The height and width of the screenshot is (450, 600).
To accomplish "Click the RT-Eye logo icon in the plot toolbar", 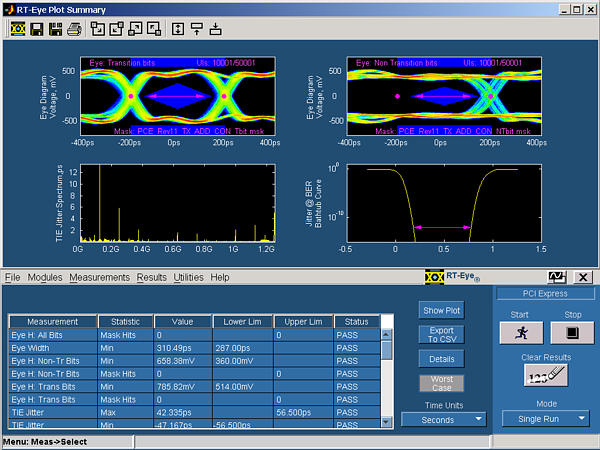I will tap(18, 29).
